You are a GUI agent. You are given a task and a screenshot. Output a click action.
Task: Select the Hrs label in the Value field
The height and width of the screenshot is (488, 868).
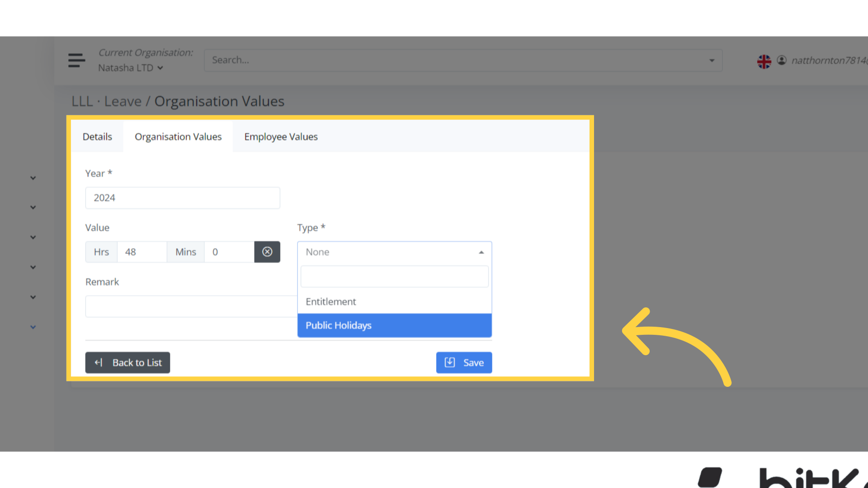[101, 252]
